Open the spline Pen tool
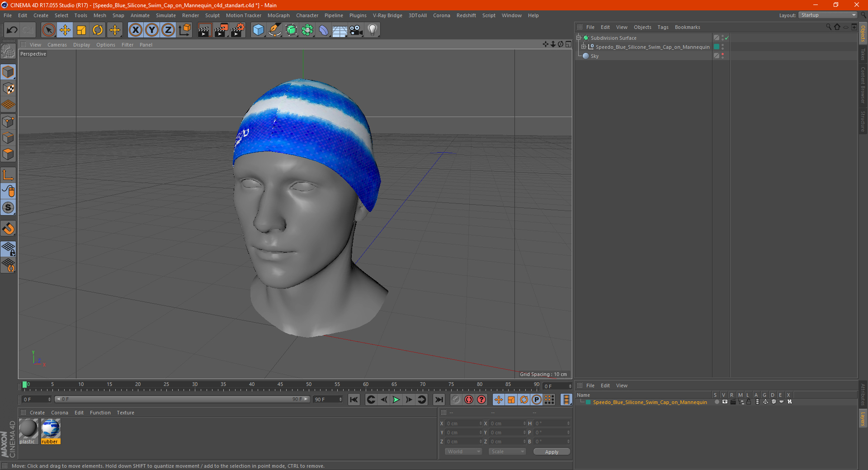Viewport: 868px width, 470px height. pos(275,30)
